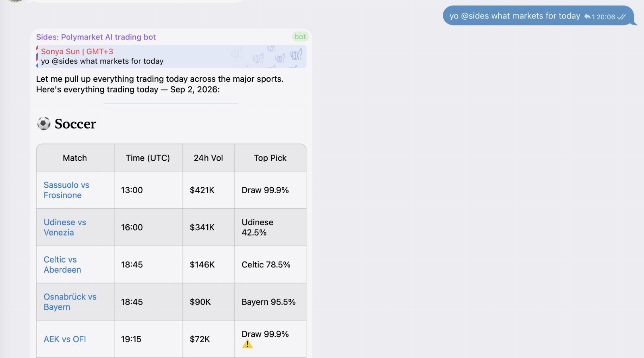Click the Time (UTC) column header

coord(148,158)
